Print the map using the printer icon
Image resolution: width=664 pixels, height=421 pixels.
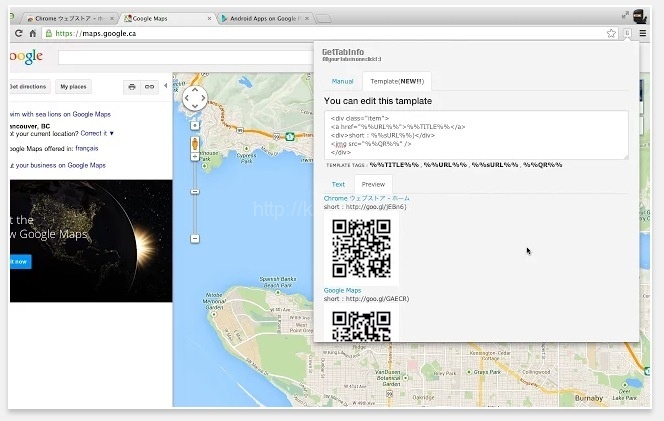point(132,87)
